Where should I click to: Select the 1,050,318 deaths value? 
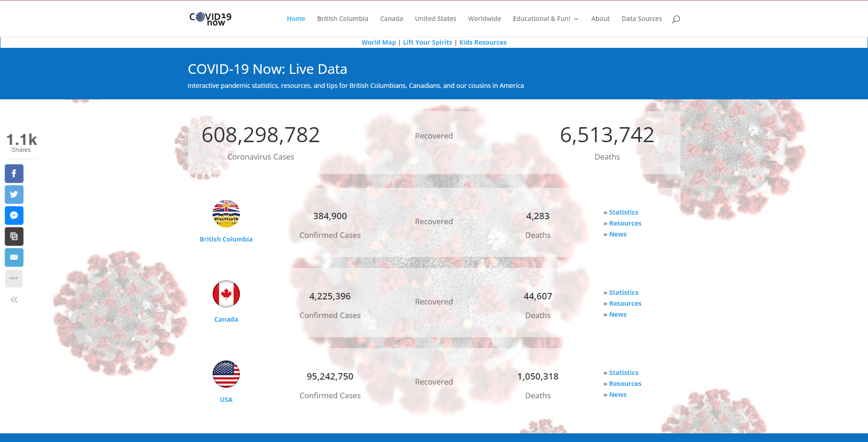[x=538, y=376]
